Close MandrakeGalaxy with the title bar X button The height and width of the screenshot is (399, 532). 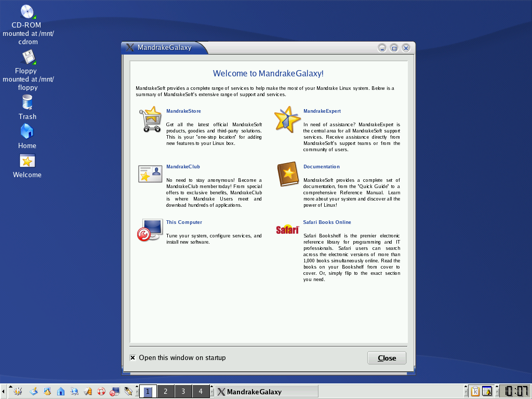tap(406, 48)
